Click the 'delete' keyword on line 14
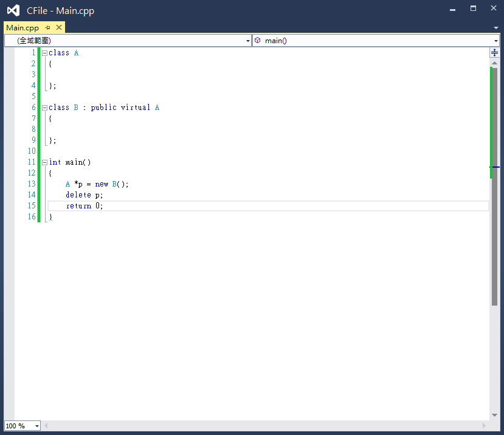 click(78, 194)
